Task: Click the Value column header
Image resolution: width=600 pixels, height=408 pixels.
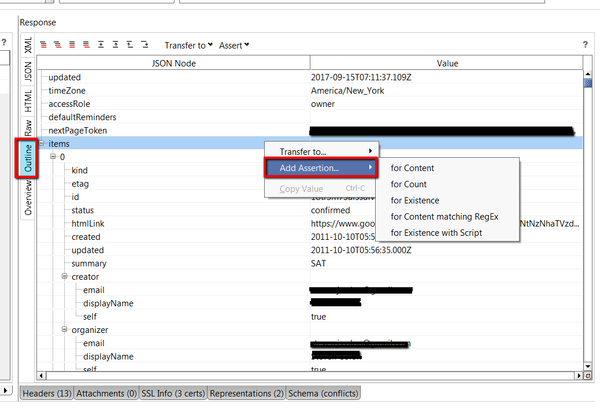Action: [x=446, y=63]
